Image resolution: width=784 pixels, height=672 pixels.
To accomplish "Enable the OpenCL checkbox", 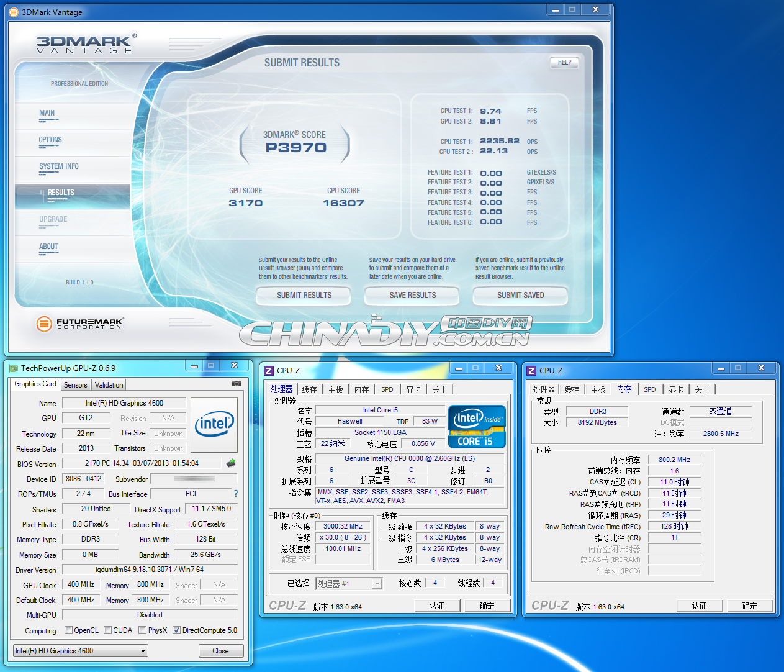I will pos(68,630).
